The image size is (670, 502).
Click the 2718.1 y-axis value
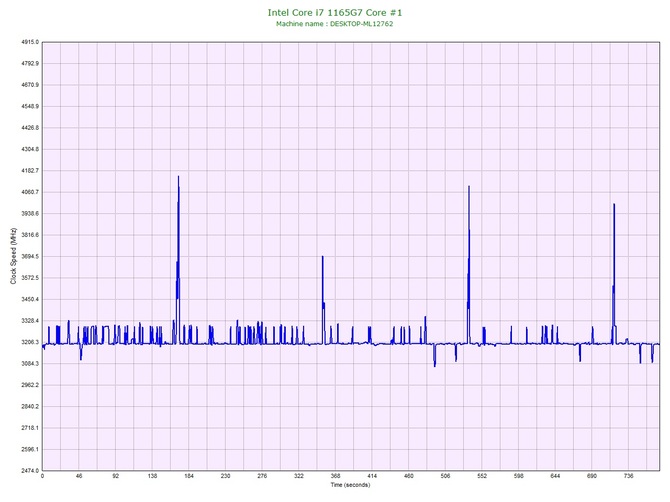pos(30,428)
